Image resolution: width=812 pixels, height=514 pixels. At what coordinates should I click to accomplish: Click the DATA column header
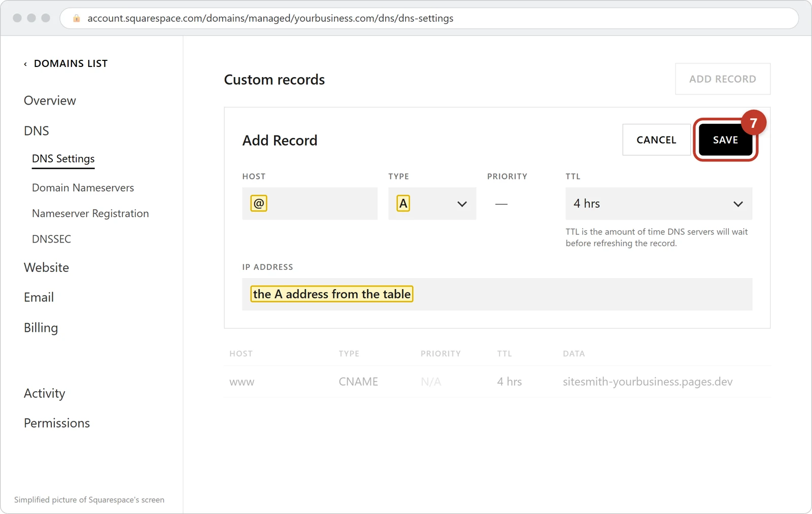click(x=573, y=354)
